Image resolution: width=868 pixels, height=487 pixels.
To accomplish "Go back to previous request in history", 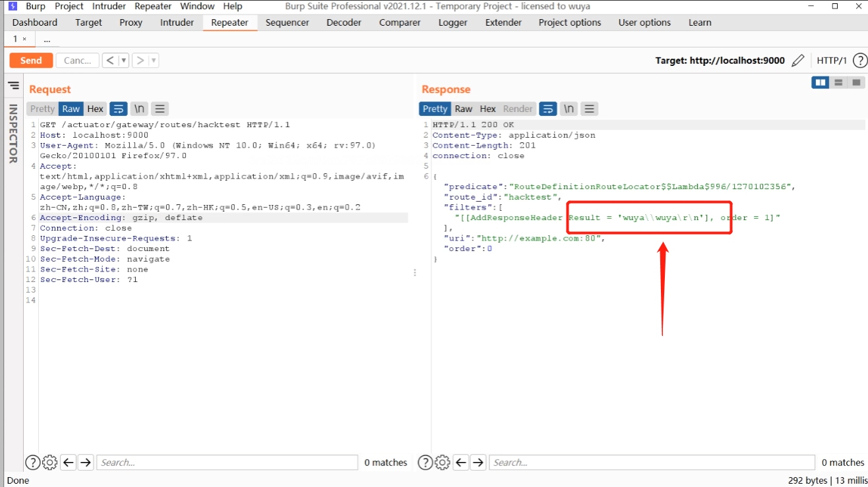I will click(x=110, y=60).
